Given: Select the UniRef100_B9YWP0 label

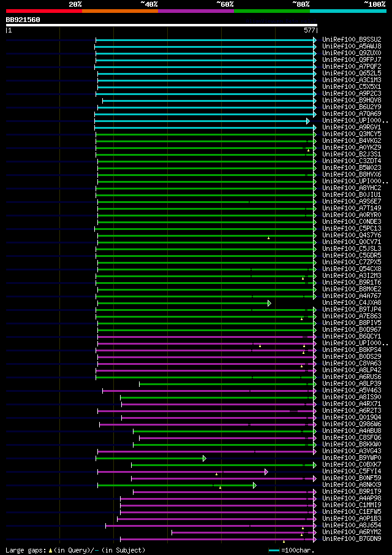Looking at the screenshot, I should click(x=352, y=457).
